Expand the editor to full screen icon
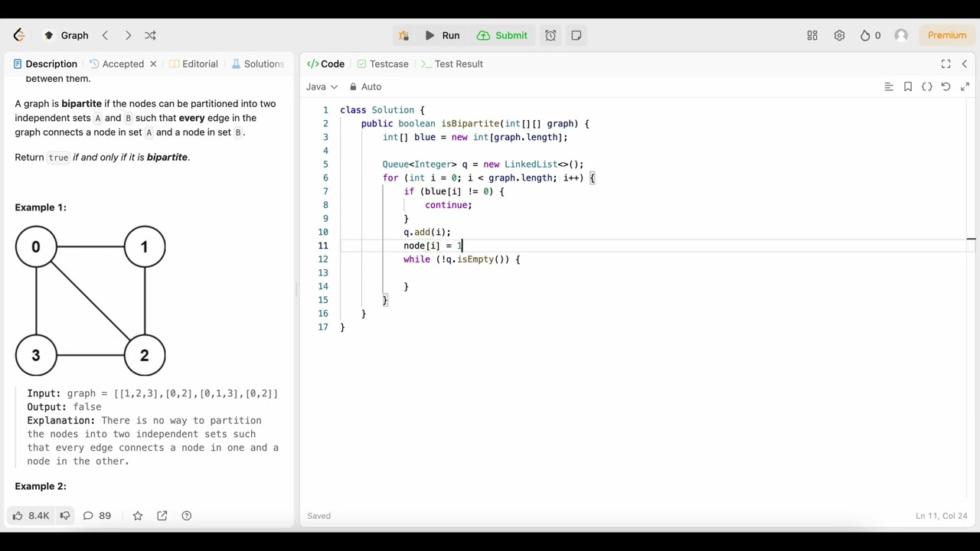This screenshot has height=551, width=980. (965, 86)
